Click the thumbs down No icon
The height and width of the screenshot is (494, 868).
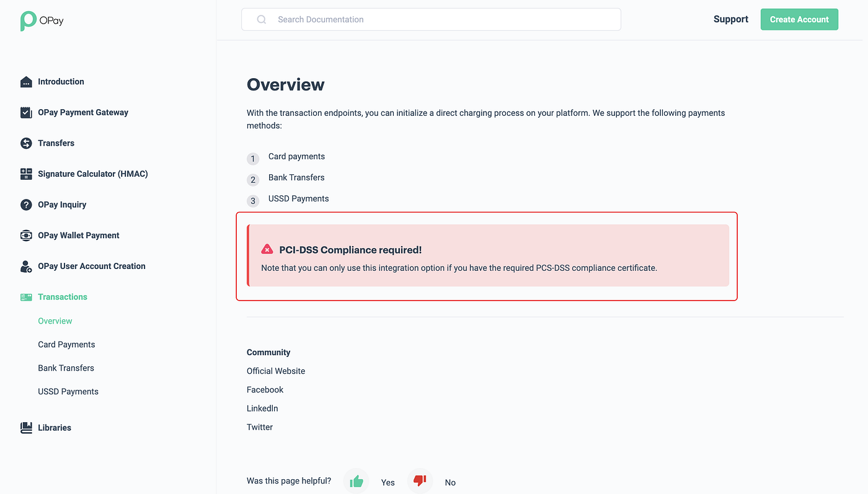coord(420,480)
